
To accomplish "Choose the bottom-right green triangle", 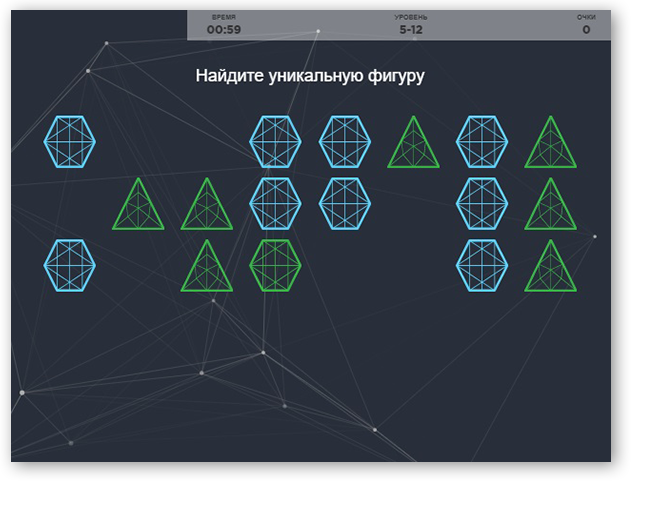I will coord(550,268).
